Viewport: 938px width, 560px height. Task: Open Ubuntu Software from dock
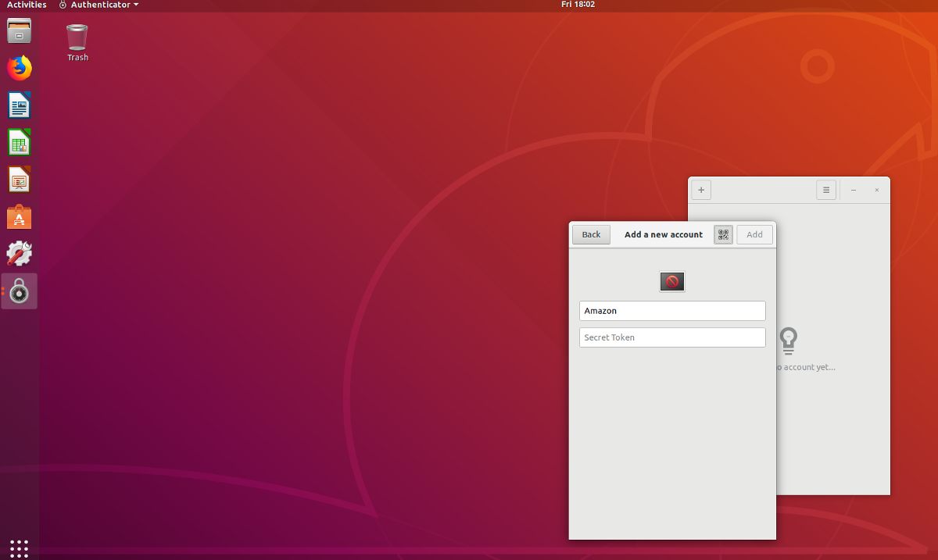tap(20, 216)
